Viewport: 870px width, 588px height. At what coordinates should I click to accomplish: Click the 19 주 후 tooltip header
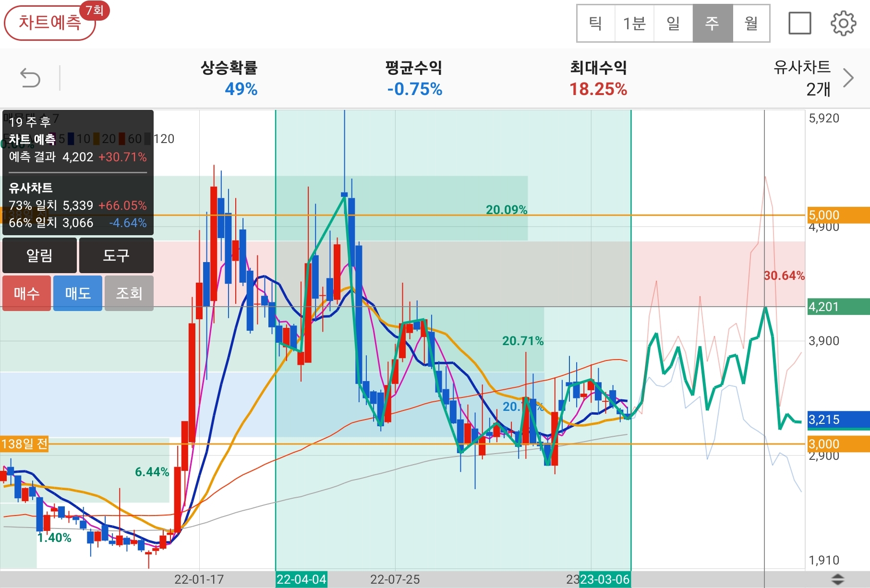coord(30,122)
